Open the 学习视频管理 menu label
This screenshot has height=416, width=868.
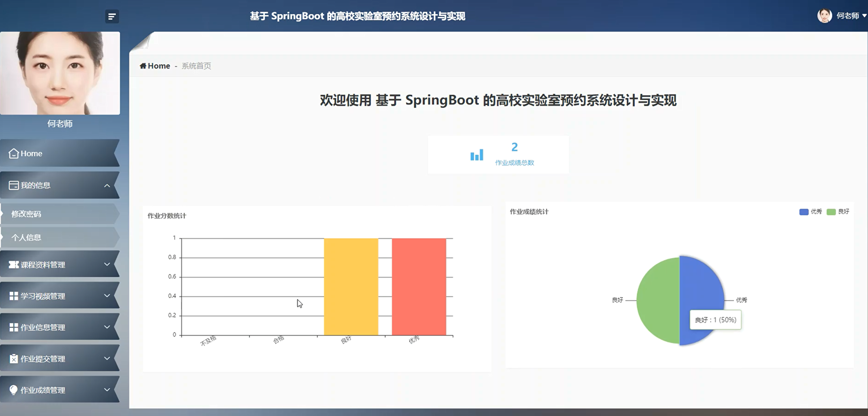pos(43,296)
